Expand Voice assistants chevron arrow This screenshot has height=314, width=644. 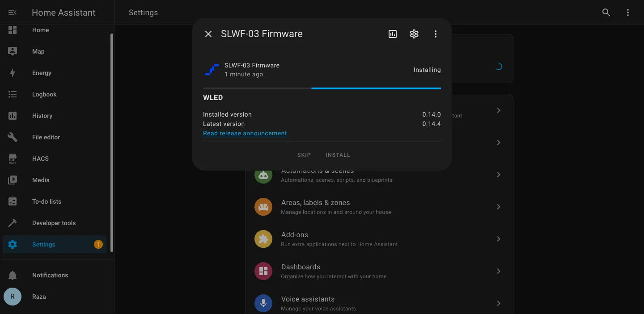(499, 303)
